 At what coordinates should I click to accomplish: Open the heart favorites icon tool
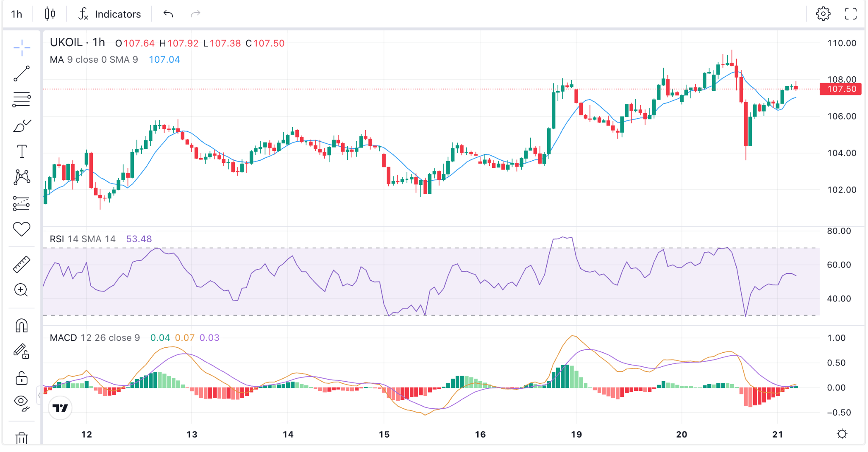click(x=22, y=229)
